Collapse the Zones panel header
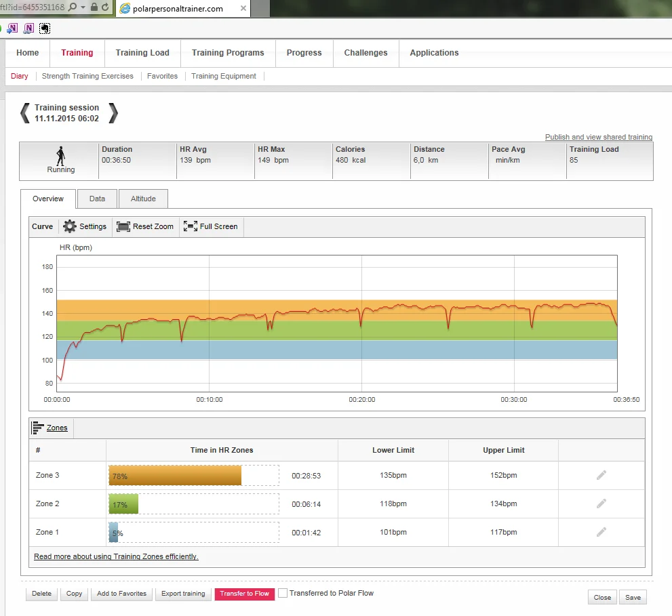 pyautogui.click(x=52, y=428)
